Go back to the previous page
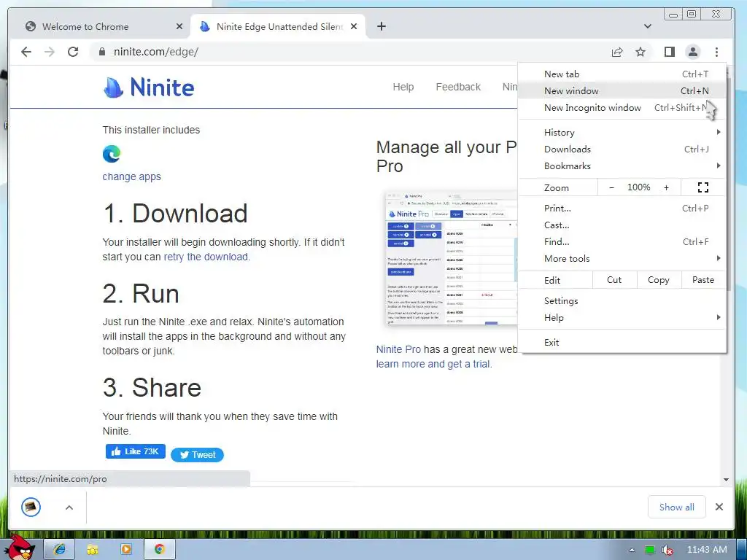The width and height of the screenshot is (747, 560). (x=26, y=52)
